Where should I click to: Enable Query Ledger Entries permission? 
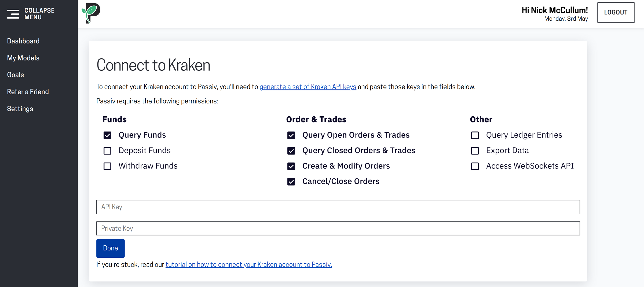coord(475,135)
